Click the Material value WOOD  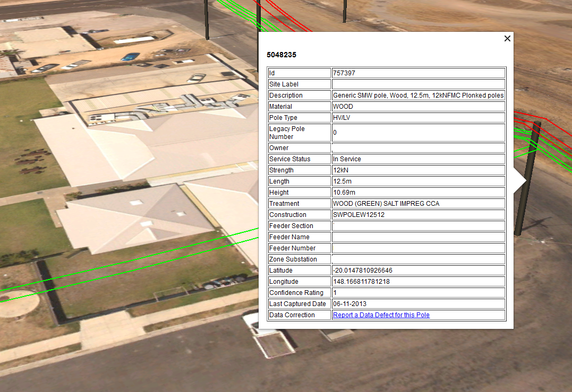pyautogui.click(x=342, y=106)
